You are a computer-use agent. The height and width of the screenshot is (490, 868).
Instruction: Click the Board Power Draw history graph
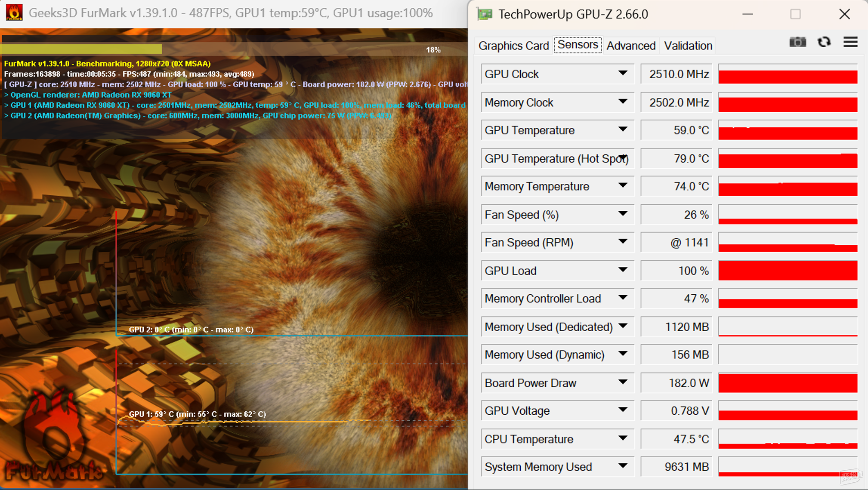click(788, 383)
